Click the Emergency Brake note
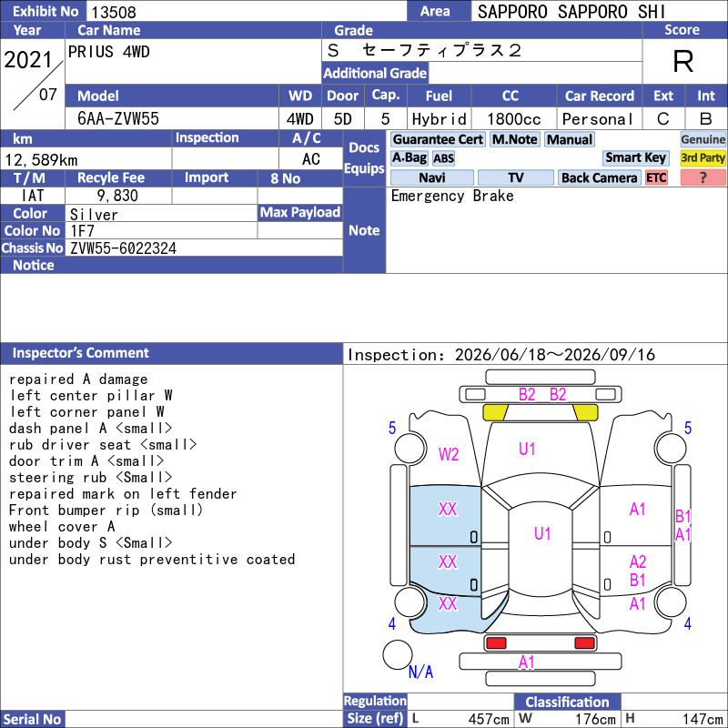This screenshot has width=728, height=728. (452, 196)
